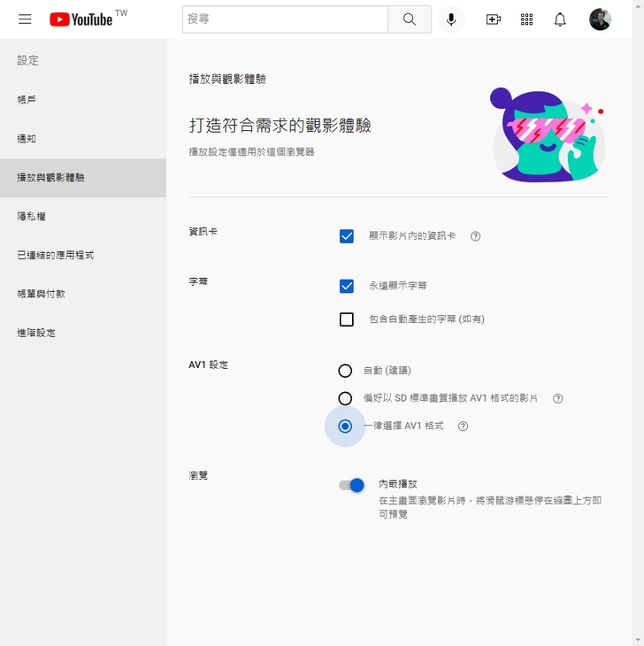
Task: Select 自動 (建議) AV1 radio option
Action: [x=345, y=371]
